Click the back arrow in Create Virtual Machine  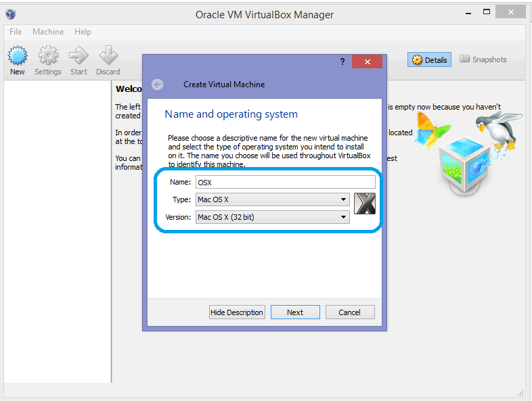pyautogui.click(x=158, y=85)
